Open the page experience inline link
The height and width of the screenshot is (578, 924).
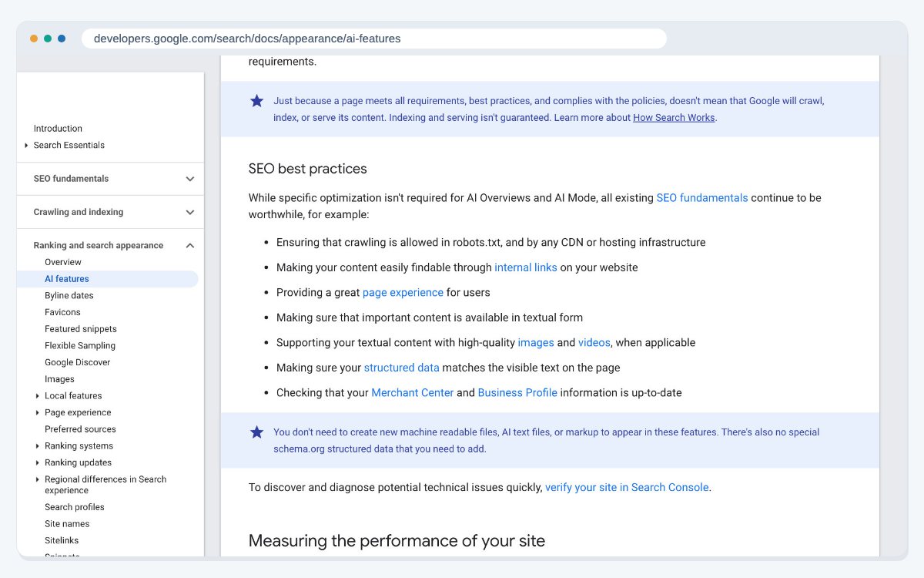tap(403, 293)
